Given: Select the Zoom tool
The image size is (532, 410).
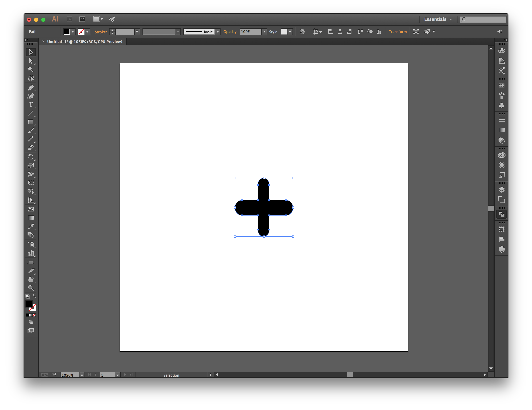Looking at the screenshot, I should 31,288.
